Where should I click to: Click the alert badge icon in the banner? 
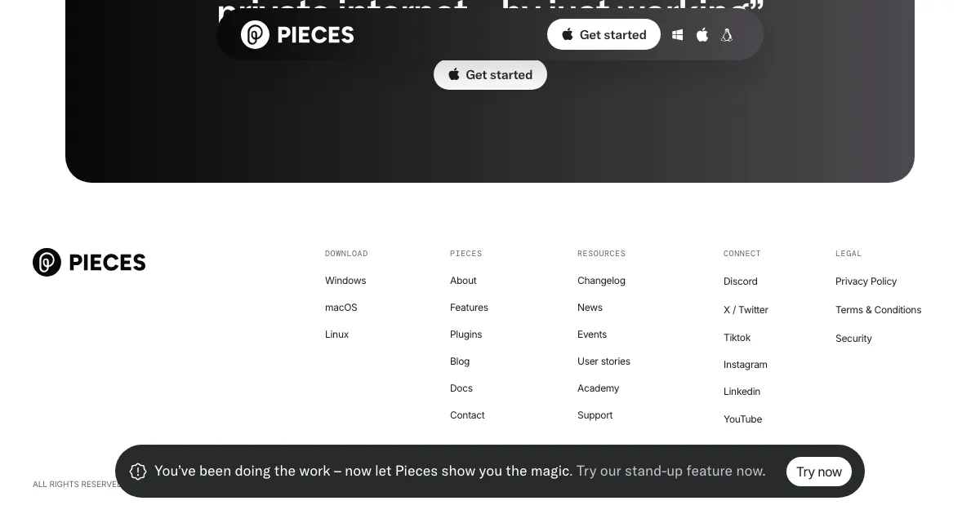(138, 472)
